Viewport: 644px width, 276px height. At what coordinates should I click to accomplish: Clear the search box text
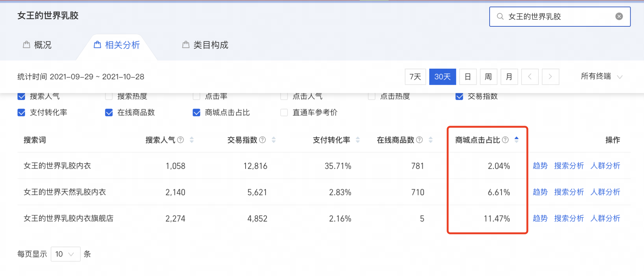[619, 16]
